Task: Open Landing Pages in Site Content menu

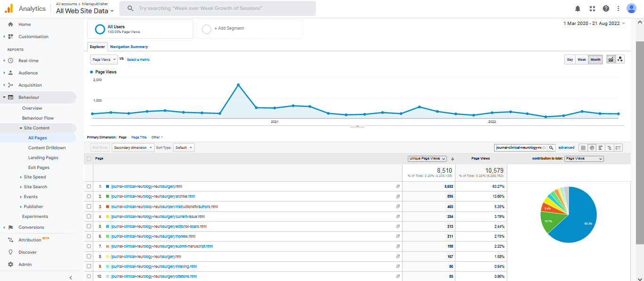Action: pos(43,158)
